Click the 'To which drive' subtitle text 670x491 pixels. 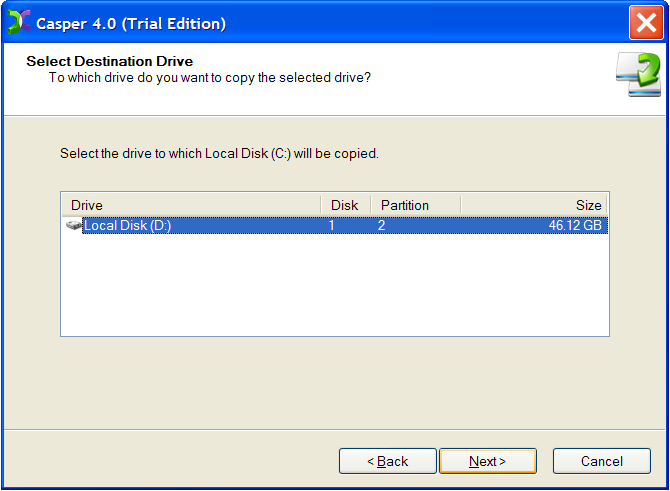209,78
